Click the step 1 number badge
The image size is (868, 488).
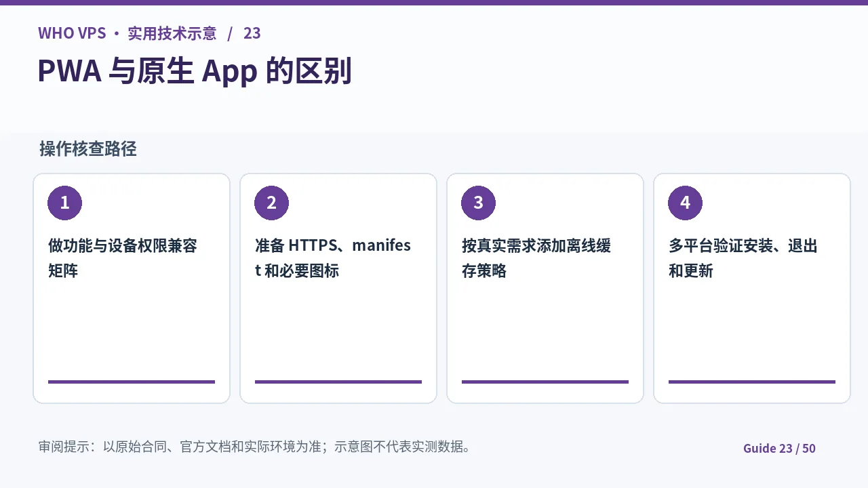coord(65,203)
